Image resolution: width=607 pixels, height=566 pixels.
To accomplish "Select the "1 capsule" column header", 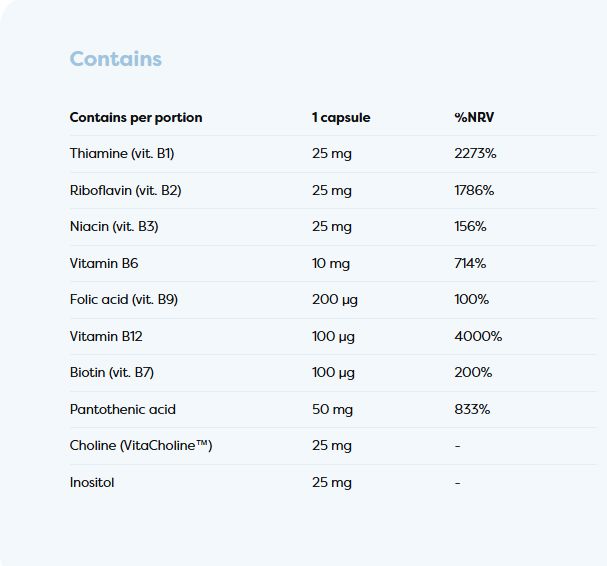I will point(341,118).
